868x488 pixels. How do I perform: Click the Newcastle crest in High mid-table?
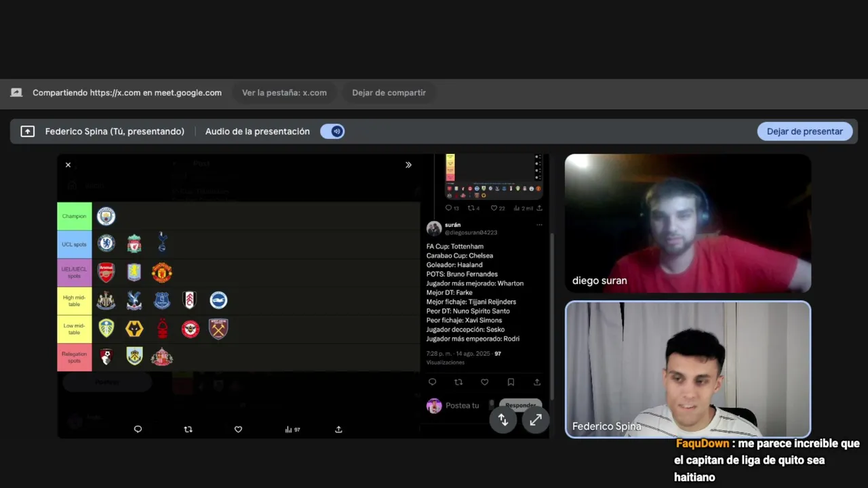[106, 300]
